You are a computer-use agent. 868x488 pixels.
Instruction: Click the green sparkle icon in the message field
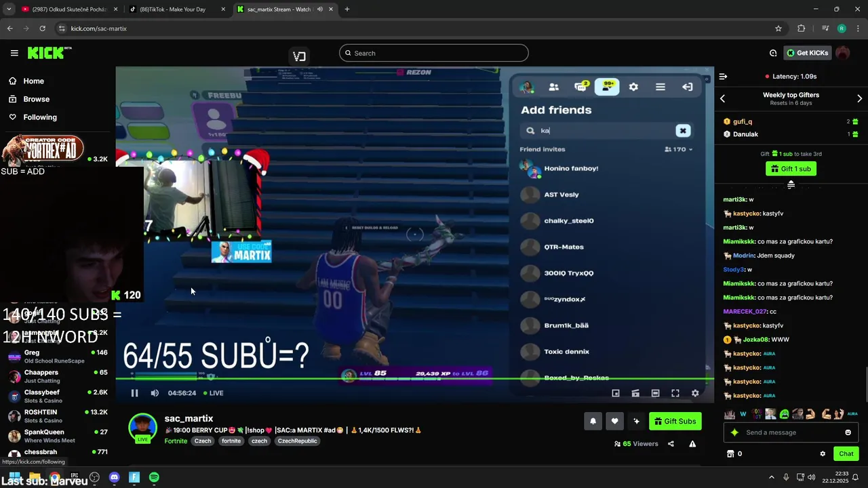pos(734,432)
